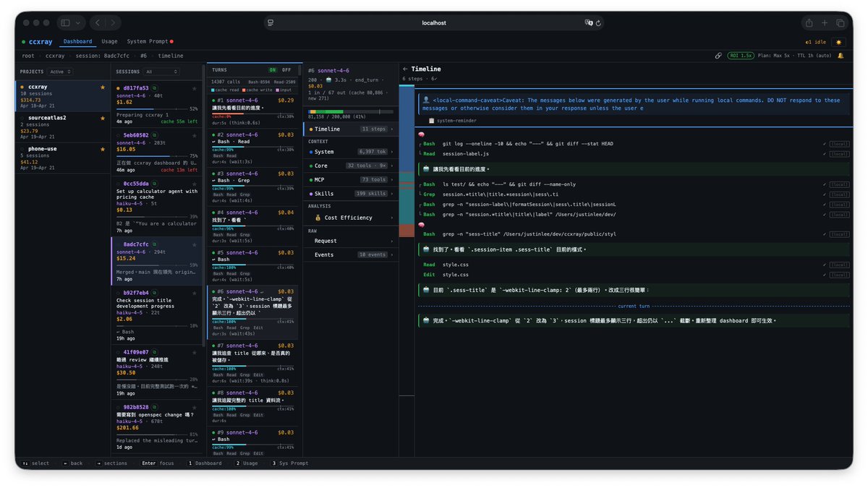
Task: Open a new tab with plus icon
Action: (x=825, y=23)
